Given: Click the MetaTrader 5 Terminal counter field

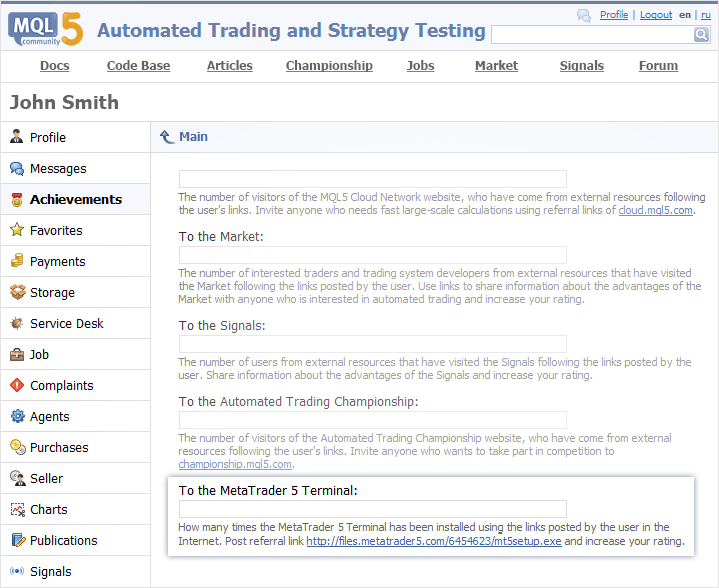Looking at the screenshot, I should 372,509.
